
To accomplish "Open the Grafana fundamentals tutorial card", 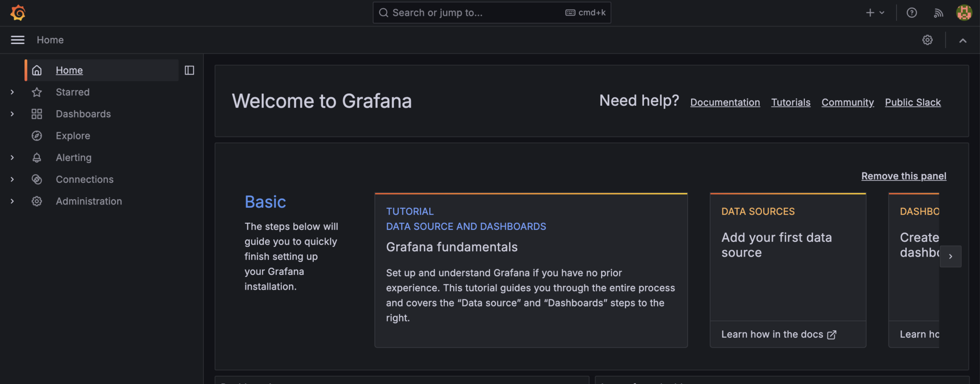I will (x=531, y=271).
